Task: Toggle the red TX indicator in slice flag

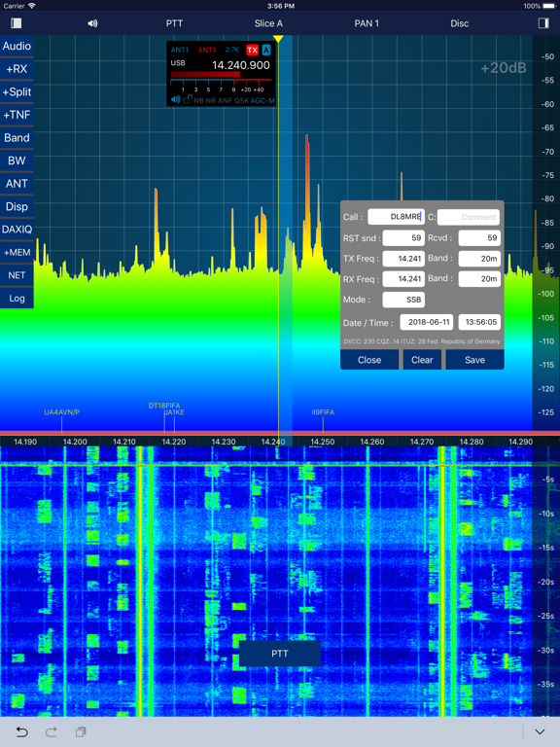Action: (252, 50)
